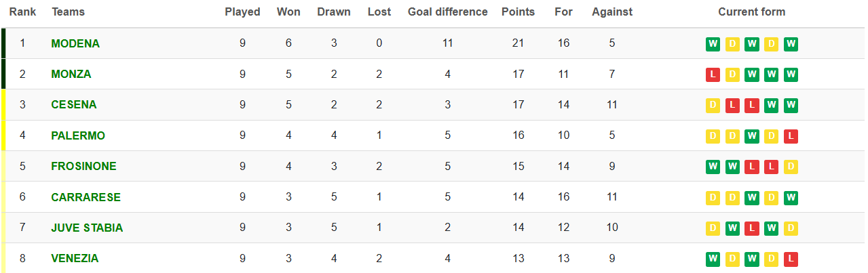Click Frosinone's last yellow D form badge
868x273 pixels.
pyautogui.click(x=791, y=167)
